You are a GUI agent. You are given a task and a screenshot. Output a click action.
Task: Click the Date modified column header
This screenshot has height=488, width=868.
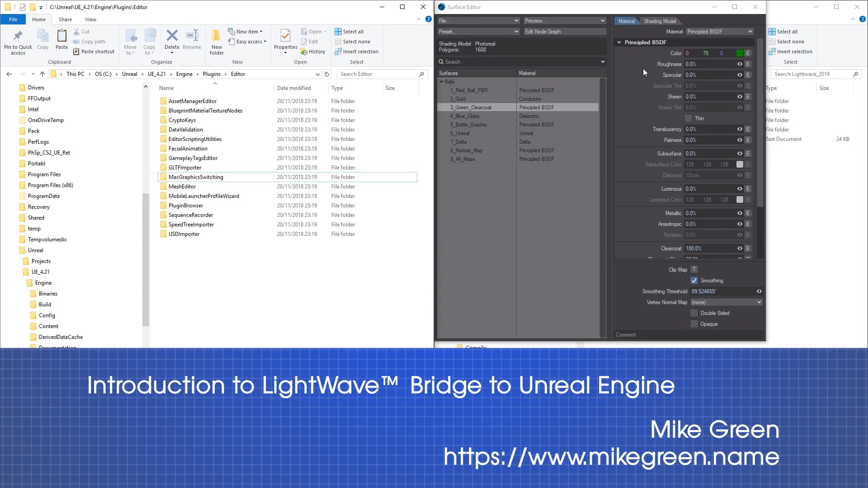300,88
